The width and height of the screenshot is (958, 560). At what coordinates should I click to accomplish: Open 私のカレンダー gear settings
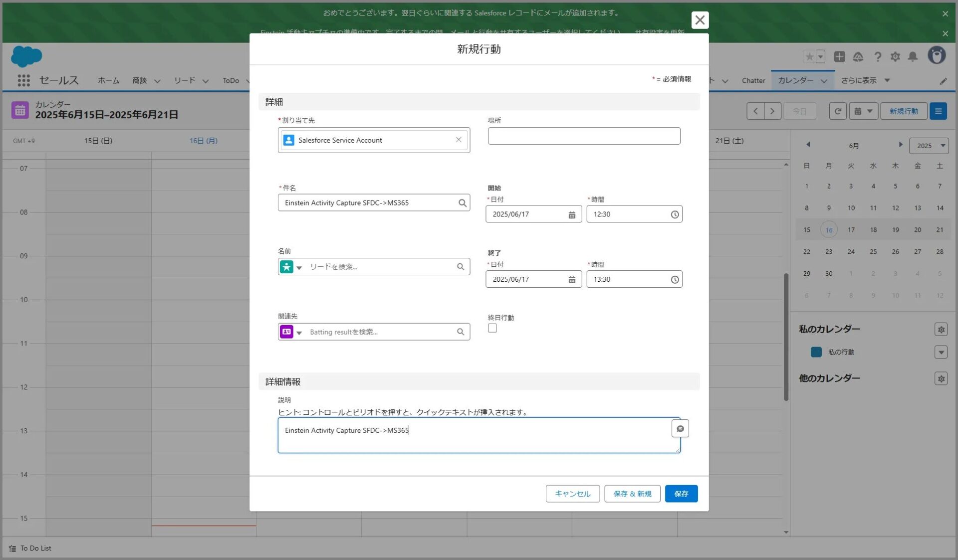(x=941, y=330)
